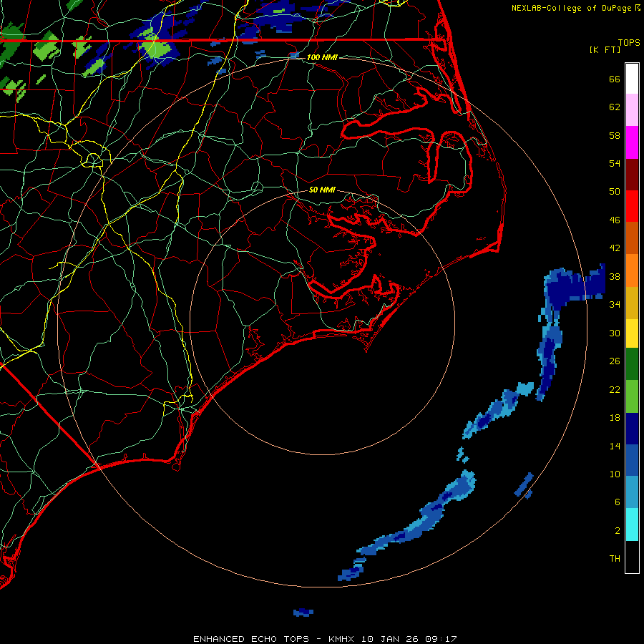Click the Enhanced Echo Tops KMHX caption
This screenshot has height=644, width=644.
324,639
